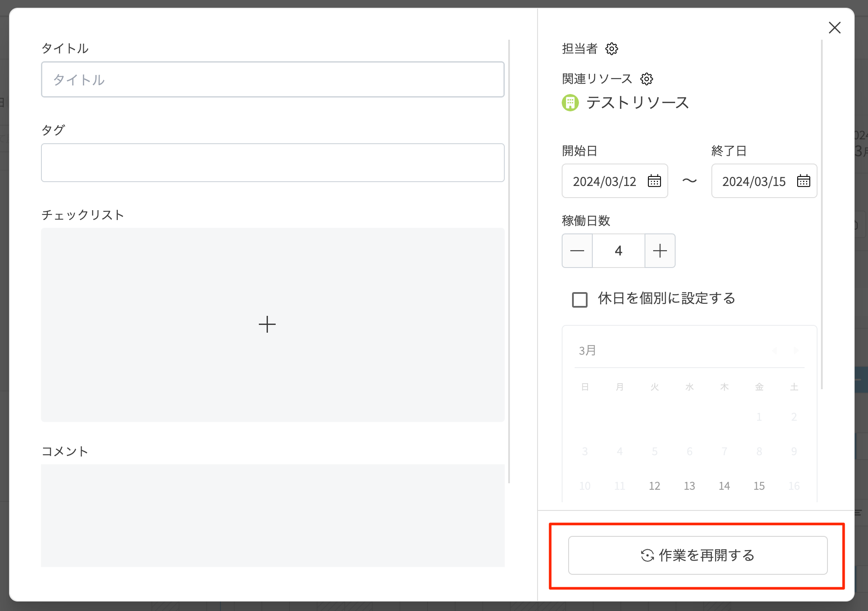This screenshot has height=611, width=868.
Task: Focus the タイトル input field
Action: (273, 79)
